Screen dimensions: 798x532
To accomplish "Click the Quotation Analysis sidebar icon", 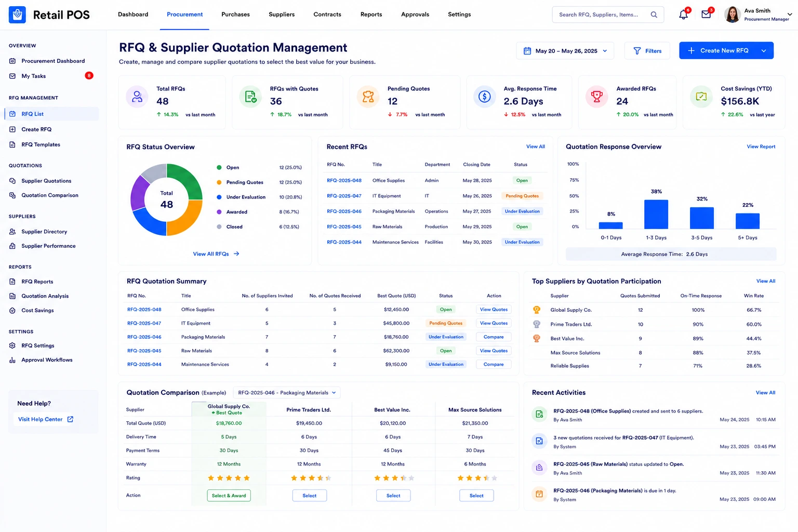I will pos(12,296).
